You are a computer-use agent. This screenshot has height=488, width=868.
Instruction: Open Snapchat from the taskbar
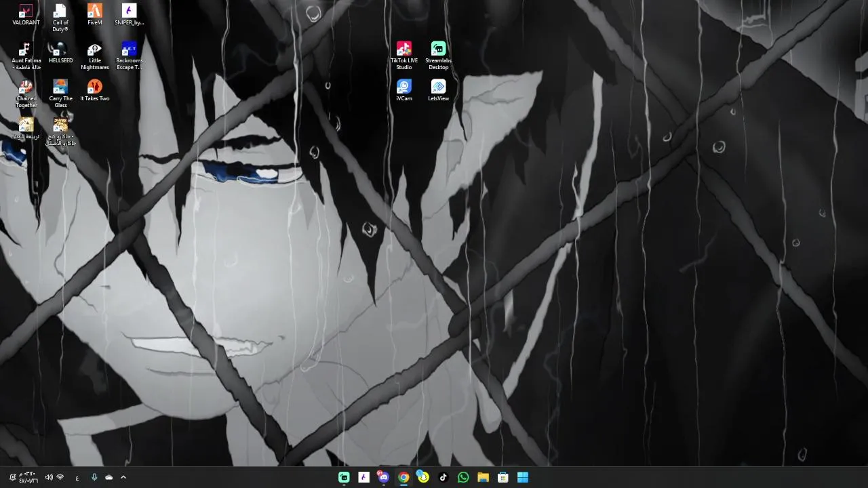point(423,477)
